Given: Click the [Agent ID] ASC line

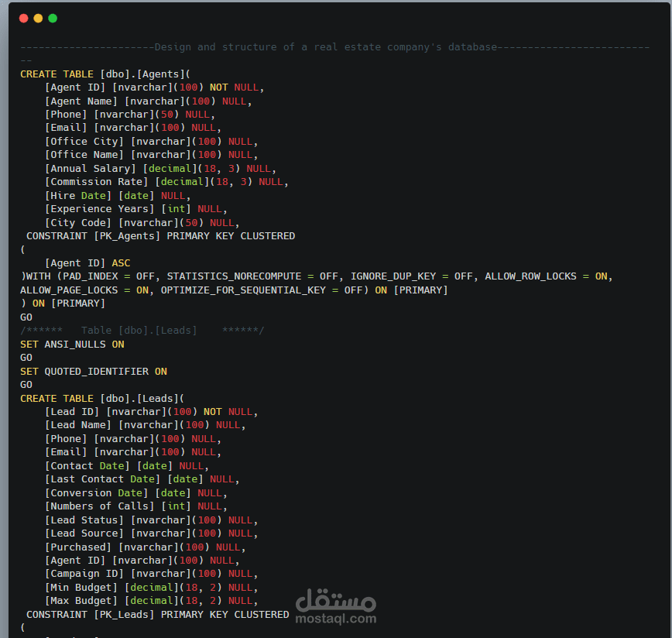Looking at the screenshot, I should (x=87, y=263).
